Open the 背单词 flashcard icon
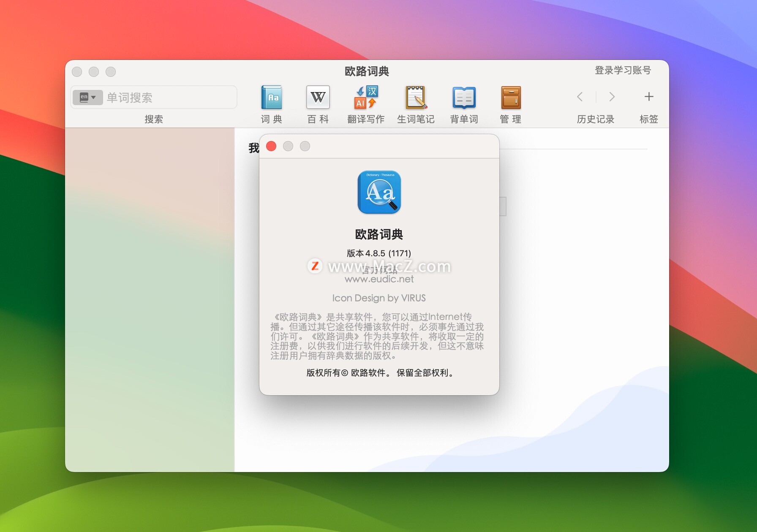This screenshot has width=757, height=532. click(x=464, y=98)
